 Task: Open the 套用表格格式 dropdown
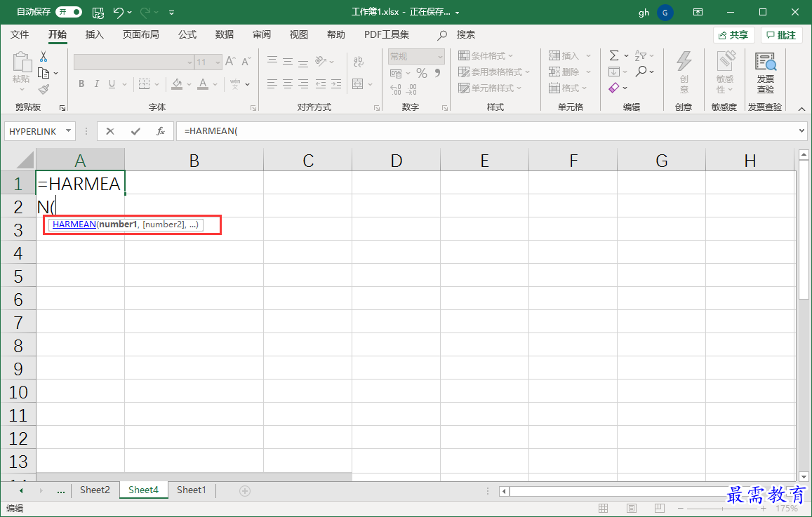pyautogui.click(x=494, y=72)
